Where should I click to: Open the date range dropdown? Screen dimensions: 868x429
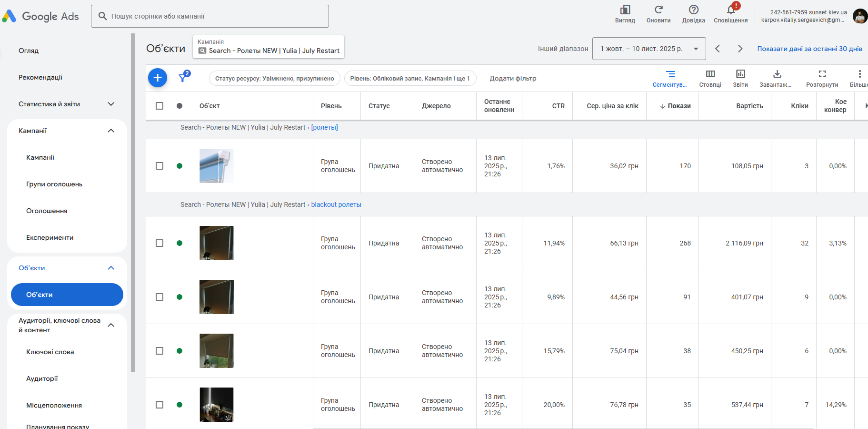(x=649, y=49)
